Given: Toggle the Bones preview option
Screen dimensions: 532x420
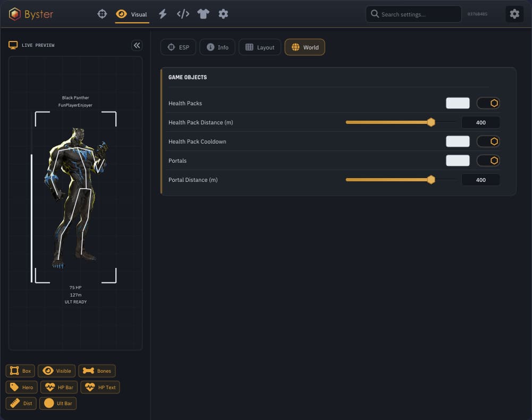Looking at the screenshot, I should [97, 371].
